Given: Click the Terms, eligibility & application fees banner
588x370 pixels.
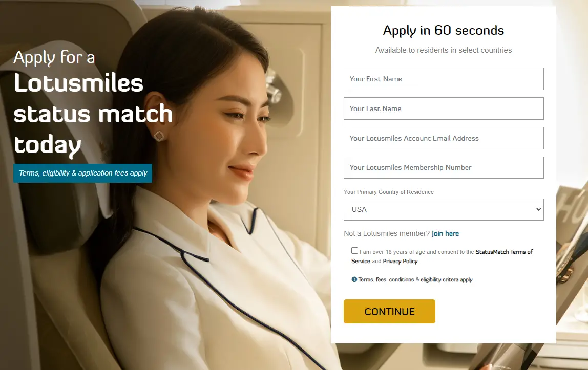Looking at the screenshot, I should click(83, 173).
